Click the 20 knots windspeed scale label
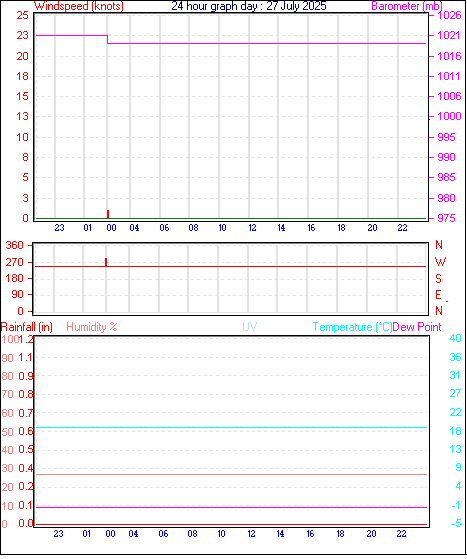467x559 pixels. click(22, 56)
